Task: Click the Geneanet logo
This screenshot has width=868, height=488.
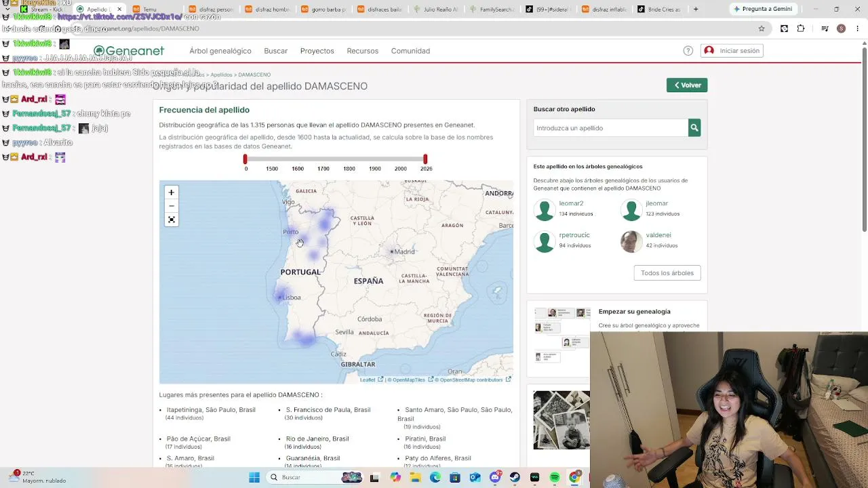Action: point(129,51)
